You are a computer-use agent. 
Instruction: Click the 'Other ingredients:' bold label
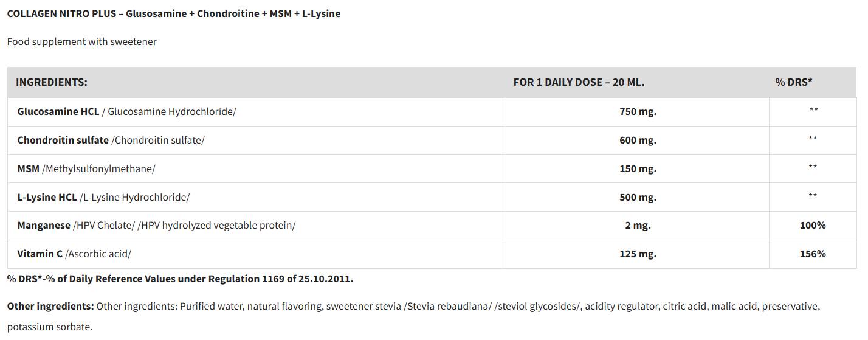tap(50, 306)
